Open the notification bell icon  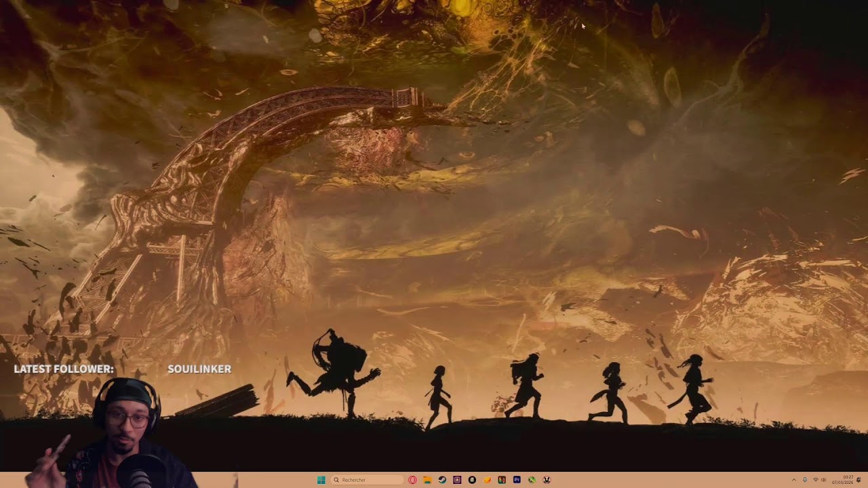click(859, 480)
